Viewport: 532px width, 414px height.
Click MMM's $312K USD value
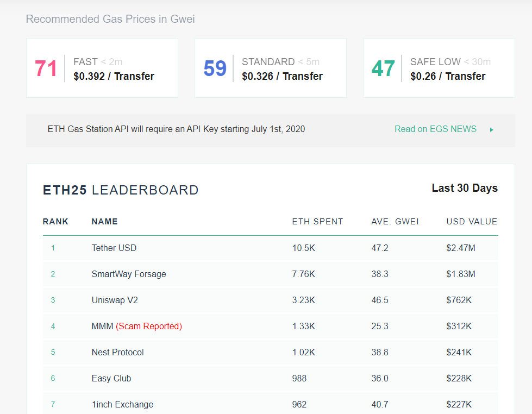pyautogui.click(x=459, y=327)
